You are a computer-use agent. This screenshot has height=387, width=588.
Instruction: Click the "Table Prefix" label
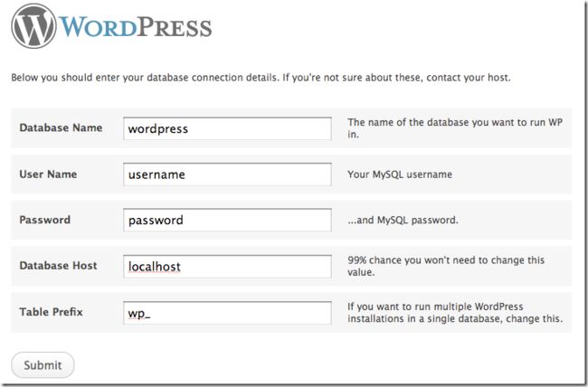pos(51,312)
